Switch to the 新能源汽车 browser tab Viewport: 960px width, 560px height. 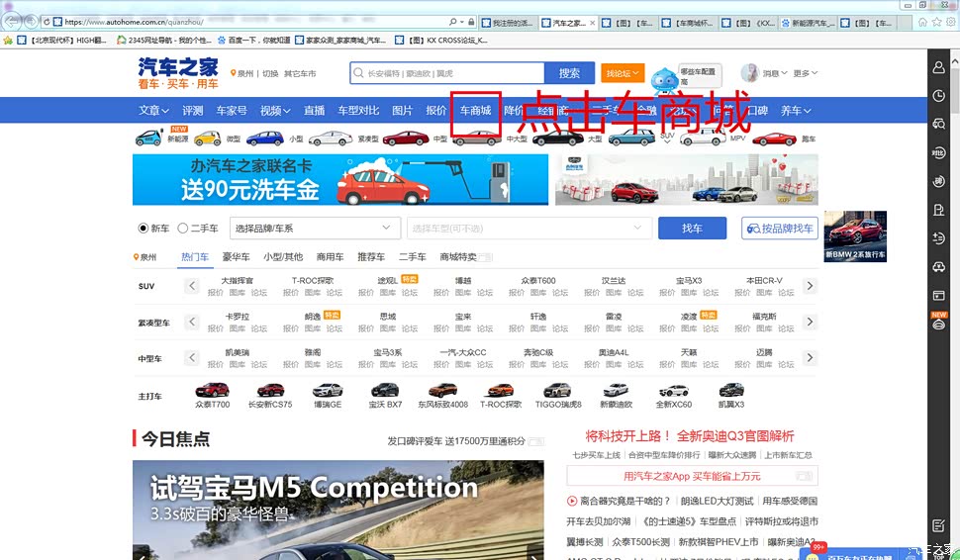(x=809, y=23)
